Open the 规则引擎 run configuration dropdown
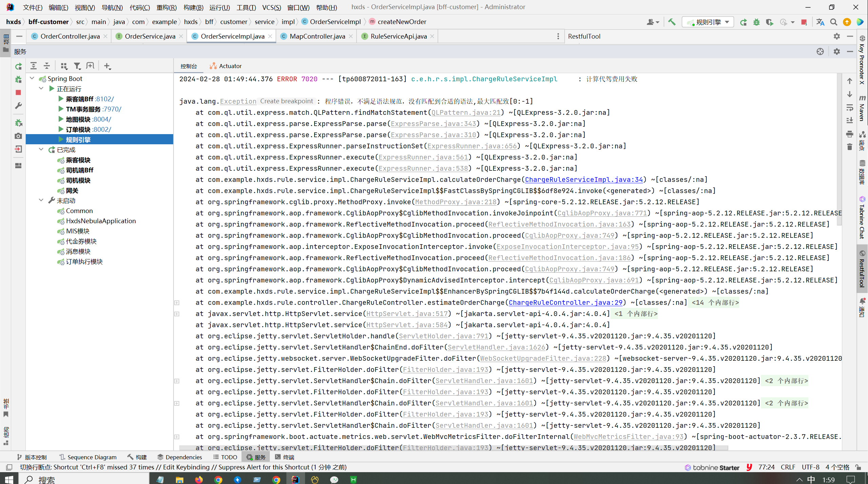 [708, 22]
